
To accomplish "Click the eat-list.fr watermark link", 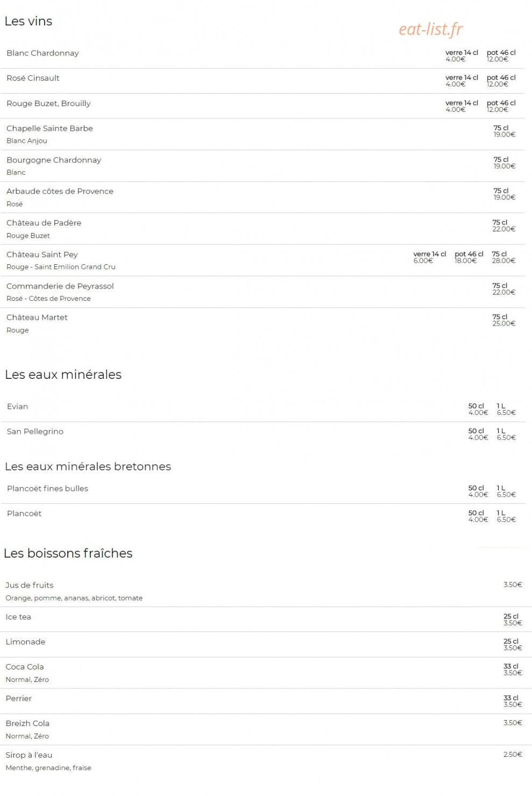I will pos(430,29).
